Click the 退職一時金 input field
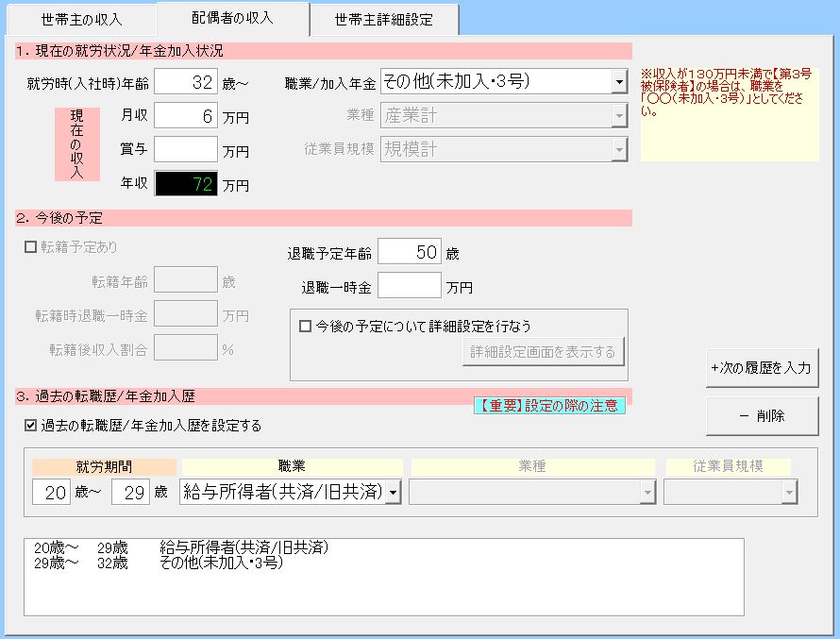The image size is (840, 639). (x=409, y=285)
